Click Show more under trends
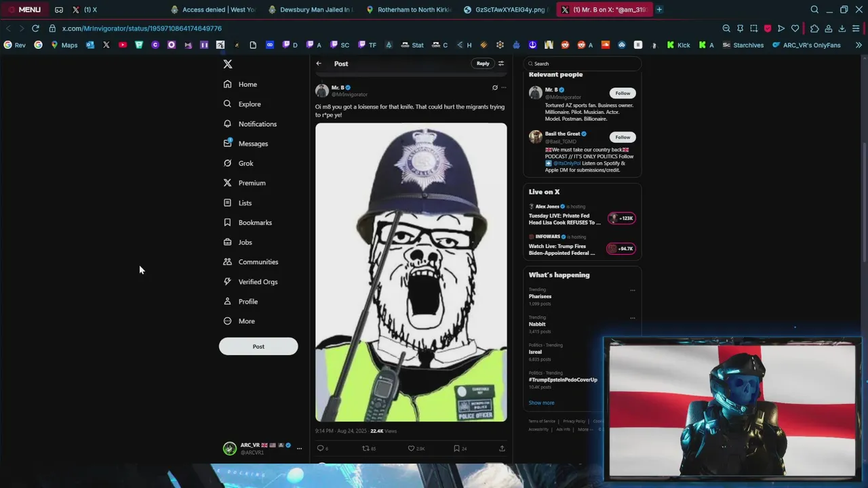Viewport: 868px width, 488px height. pyautogui.click(x=541, y=403)
